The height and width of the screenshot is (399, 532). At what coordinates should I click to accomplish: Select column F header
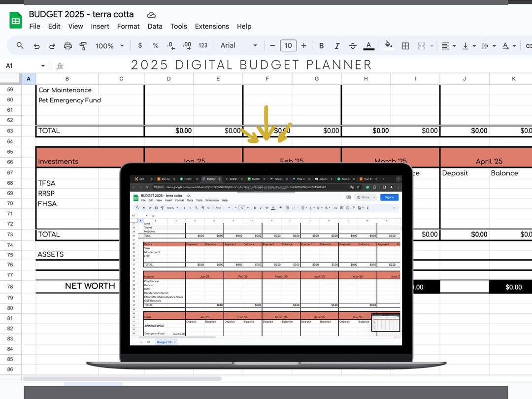click(267, 79)
